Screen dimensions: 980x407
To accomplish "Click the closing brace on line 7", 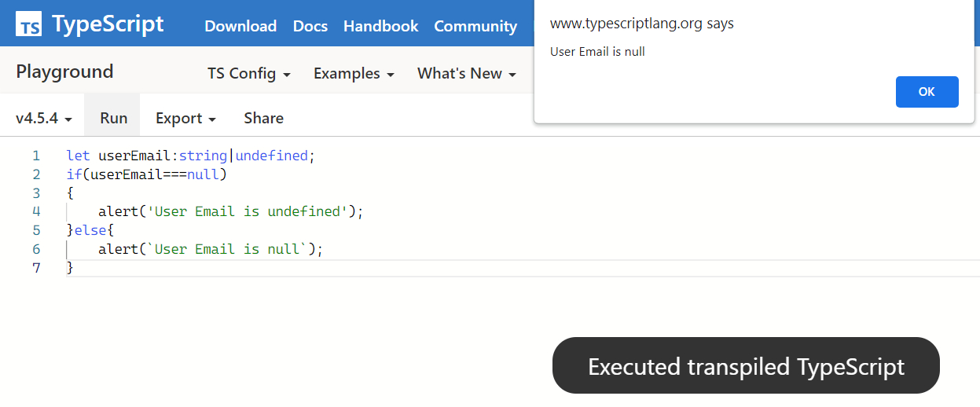I will click(70, 268).
